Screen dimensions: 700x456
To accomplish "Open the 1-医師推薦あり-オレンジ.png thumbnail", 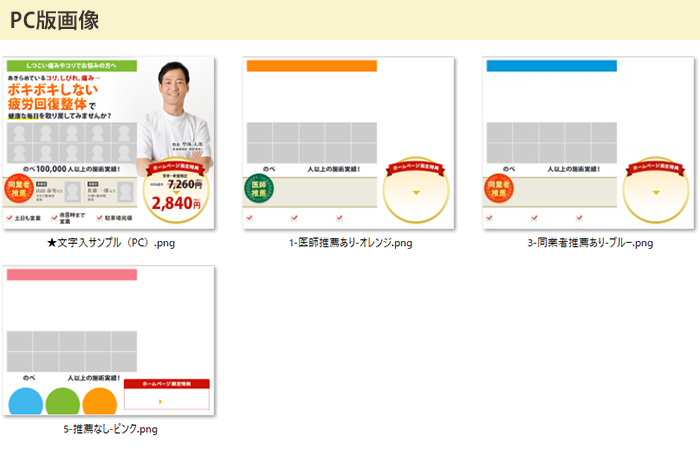I will [x=348, y=143].
